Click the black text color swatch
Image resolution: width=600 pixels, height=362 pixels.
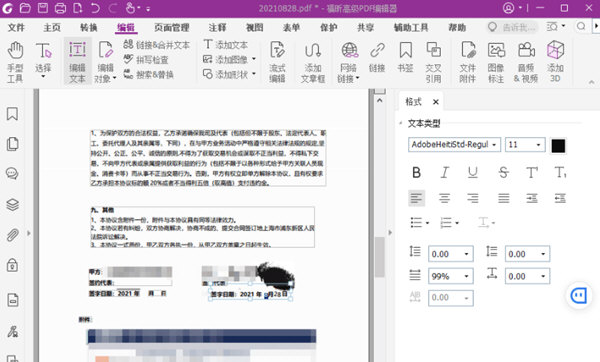point(558,145)
